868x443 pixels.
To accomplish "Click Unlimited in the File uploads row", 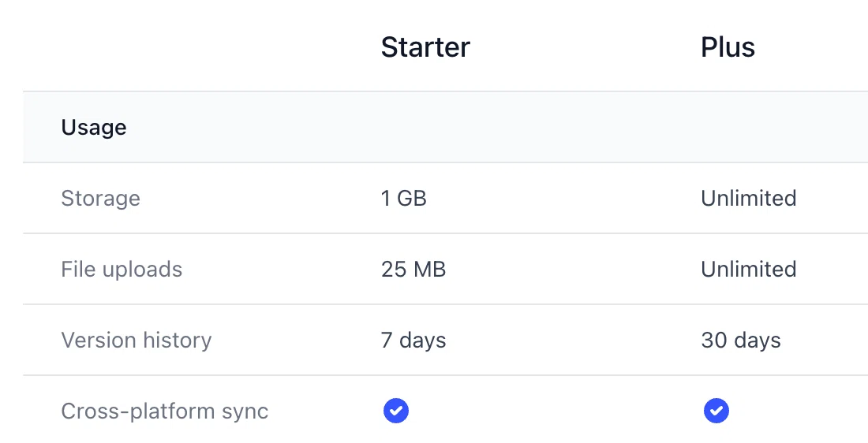I will [x=748, y=270].
